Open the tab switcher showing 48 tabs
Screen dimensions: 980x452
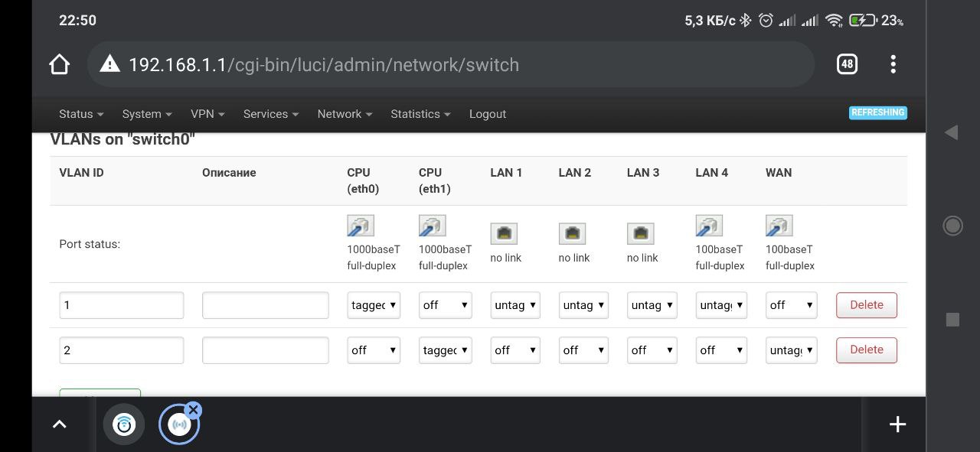[x=847, y=64]
